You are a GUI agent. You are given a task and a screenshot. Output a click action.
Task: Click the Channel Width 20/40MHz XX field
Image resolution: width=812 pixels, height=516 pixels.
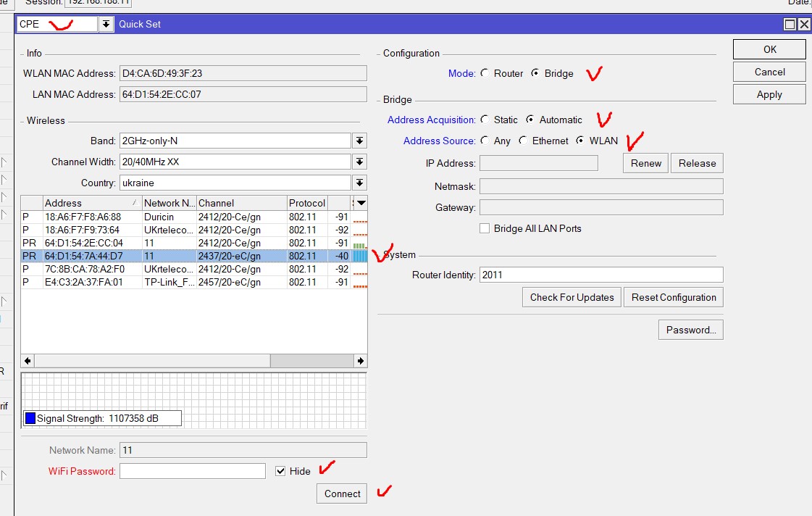click(x=235, y=162)
